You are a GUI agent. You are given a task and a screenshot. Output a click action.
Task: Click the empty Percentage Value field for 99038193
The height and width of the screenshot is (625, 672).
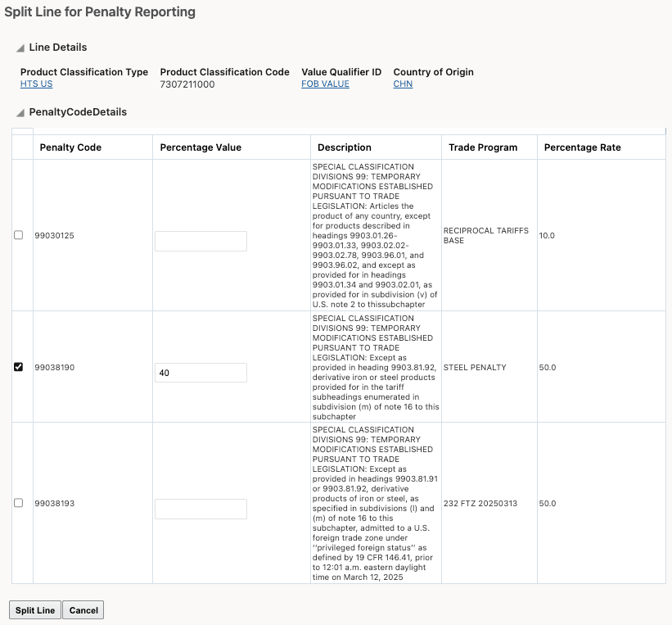pyautogui.click(x=201, y=509)
